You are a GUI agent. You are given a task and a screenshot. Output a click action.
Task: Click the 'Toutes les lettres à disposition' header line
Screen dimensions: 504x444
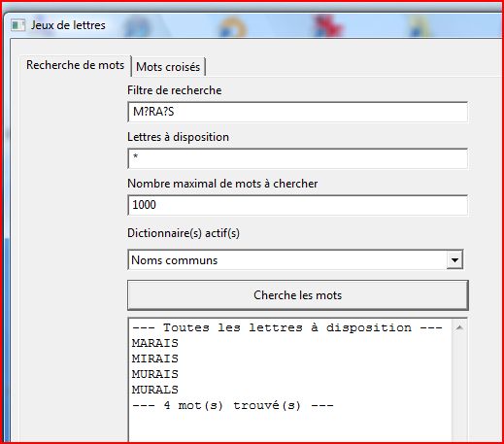287,327
